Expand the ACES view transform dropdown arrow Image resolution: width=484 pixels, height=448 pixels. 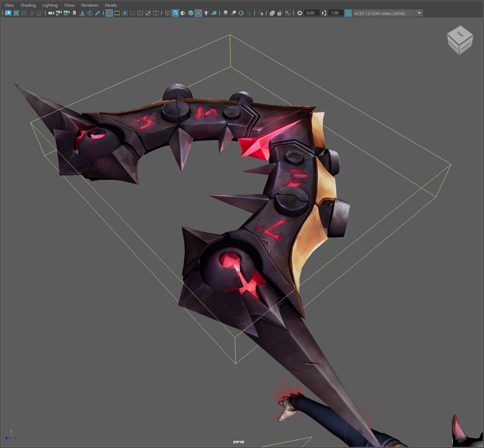tap(419, 13)
